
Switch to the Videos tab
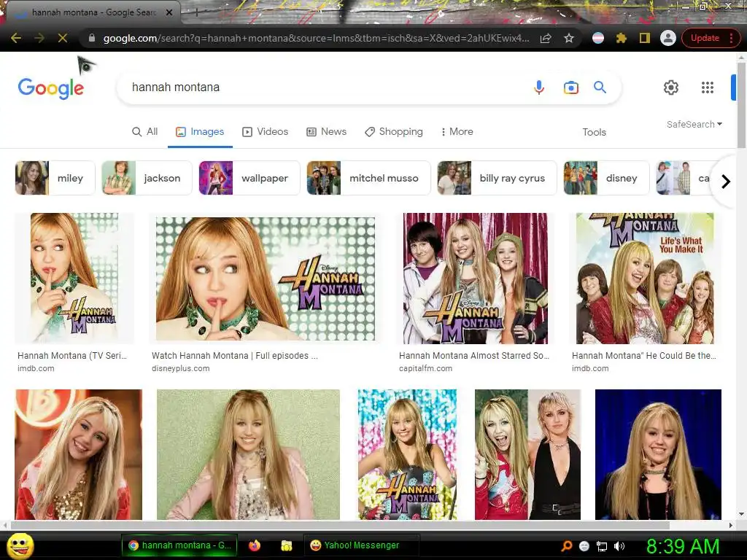(x=266, y=132)
